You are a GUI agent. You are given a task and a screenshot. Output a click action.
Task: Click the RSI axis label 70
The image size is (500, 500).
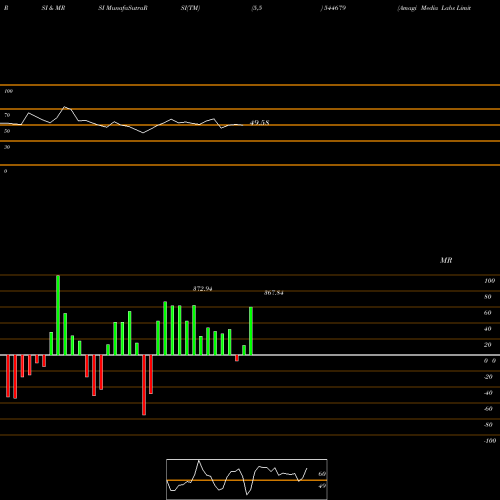(7, 115)
